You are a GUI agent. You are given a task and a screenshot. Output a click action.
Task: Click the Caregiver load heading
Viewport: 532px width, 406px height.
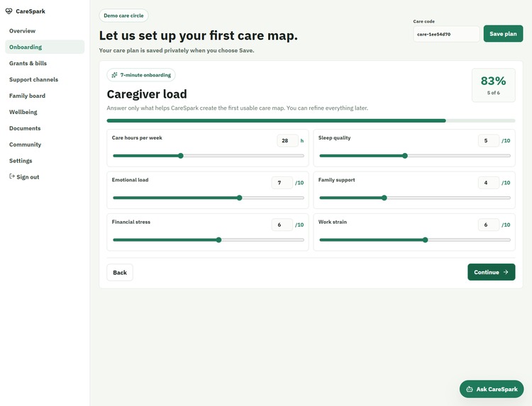(x=147, y=94)
